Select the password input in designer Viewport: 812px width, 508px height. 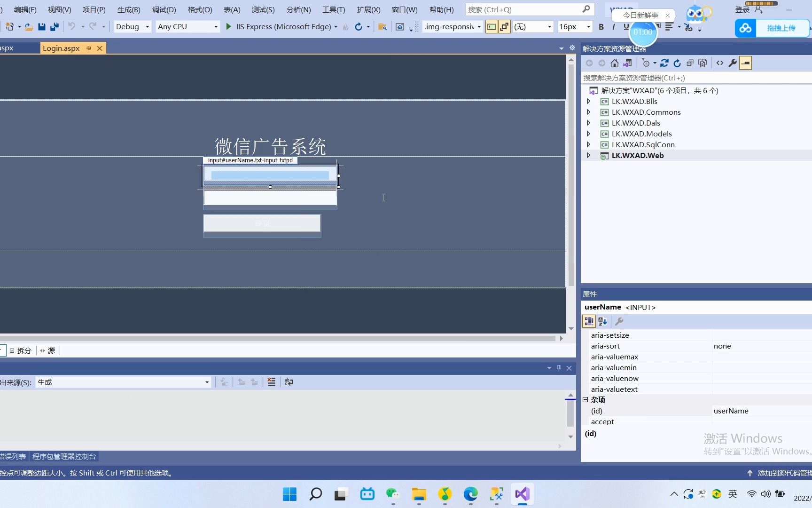270,198
